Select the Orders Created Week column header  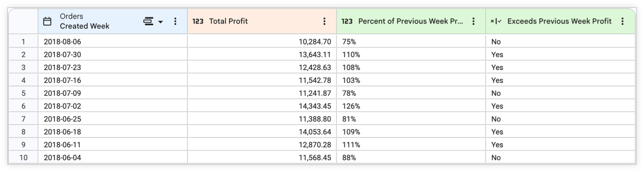(x=113, y=21)
